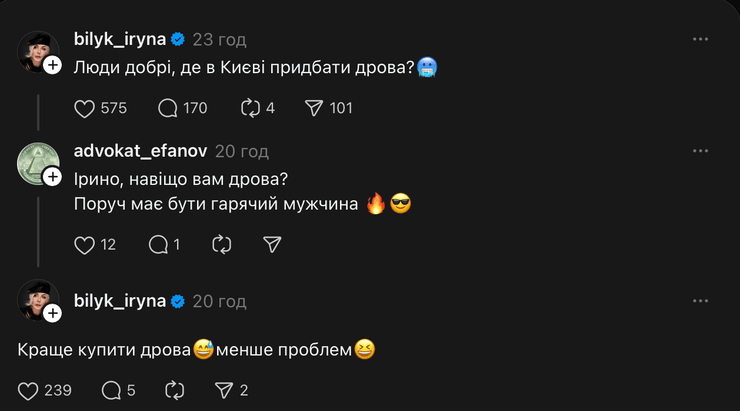Click the '20 год' timestamp on advokat_efanov's reply
740x411 pixels.
click(x=242, y=151)
